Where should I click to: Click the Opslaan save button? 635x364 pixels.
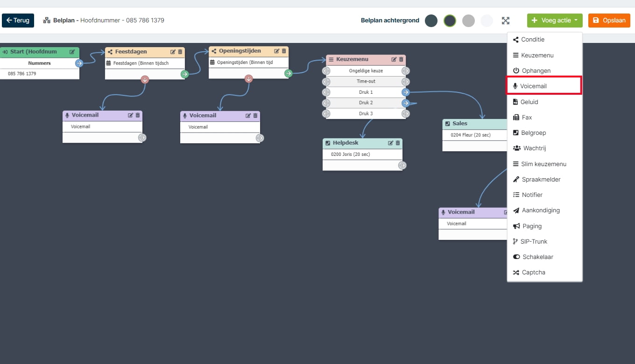pos(609,21)
